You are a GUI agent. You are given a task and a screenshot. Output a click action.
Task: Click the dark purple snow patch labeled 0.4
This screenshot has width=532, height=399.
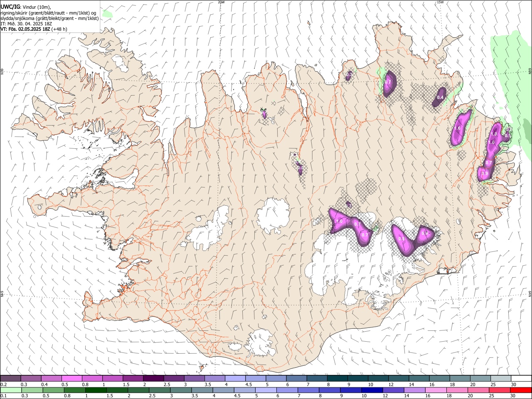tap(439, 97)
